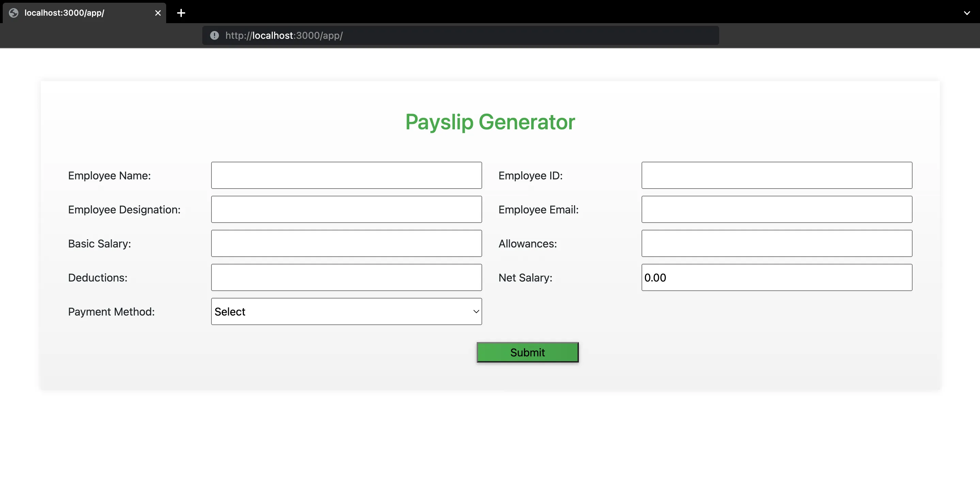980x499 pixels.
Task: Expand the tab search chevron at top right
Action: [967, 13]
